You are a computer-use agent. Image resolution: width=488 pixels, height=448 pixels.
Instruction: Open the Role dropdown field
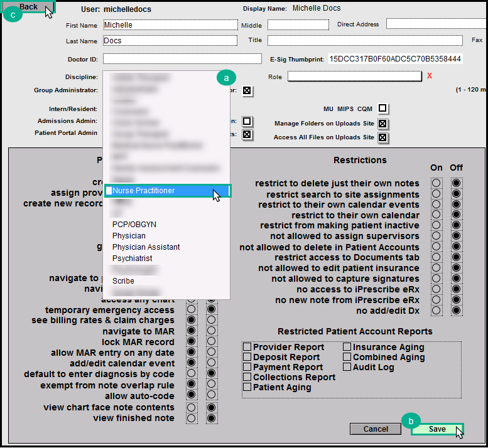pos(354,77)
